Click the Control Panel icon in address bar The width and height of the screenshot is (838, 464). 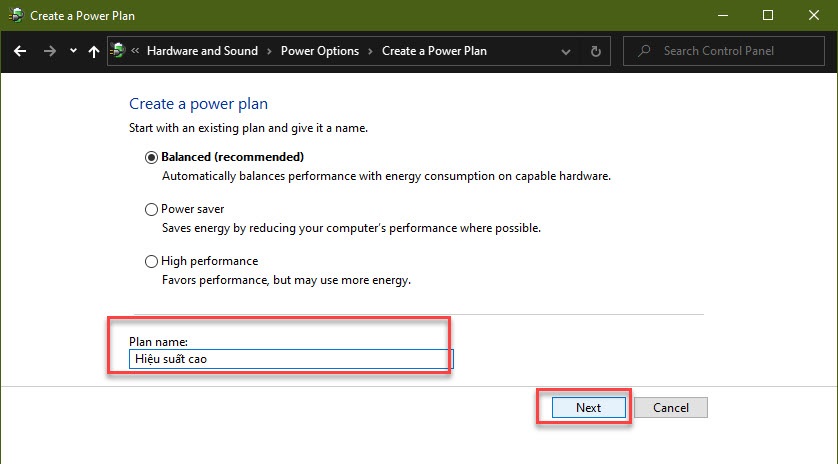(x=118, y=51)
